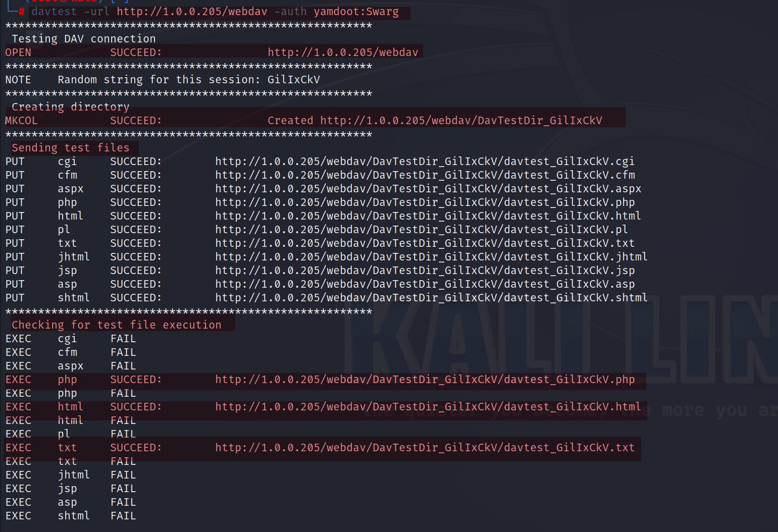Image resolution: width=778 pixels, height=532 pixels.
Task: Click the OPEN SUCCEED webdav URL
Action: point(343,52)
